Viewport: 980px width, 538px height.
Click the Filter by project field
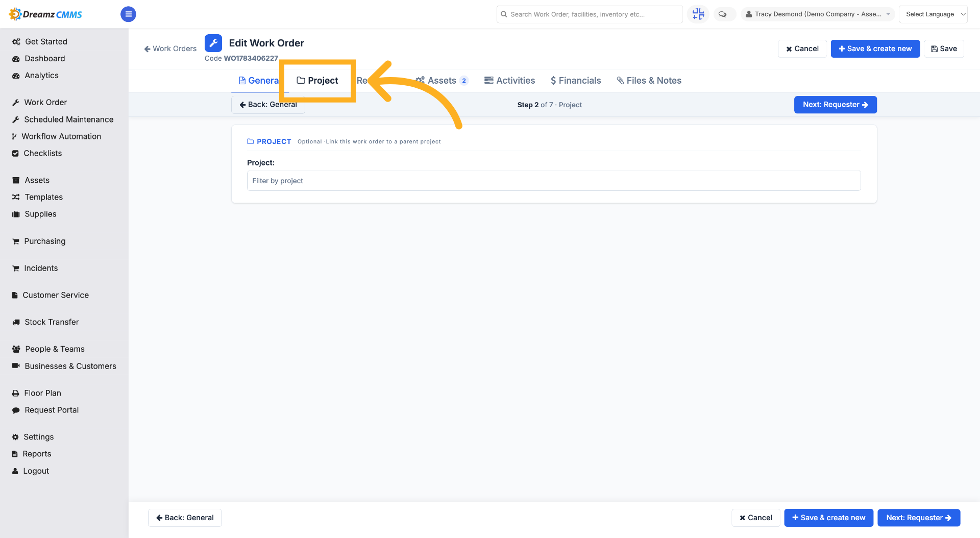click(554, 181)
